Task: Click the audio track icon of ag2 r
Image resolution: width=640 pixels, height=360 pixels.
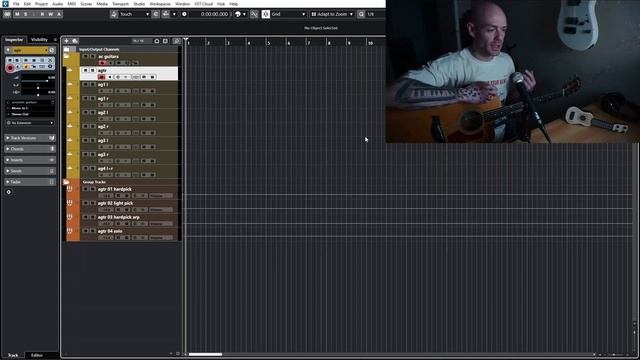Action: tap(70, 126)
